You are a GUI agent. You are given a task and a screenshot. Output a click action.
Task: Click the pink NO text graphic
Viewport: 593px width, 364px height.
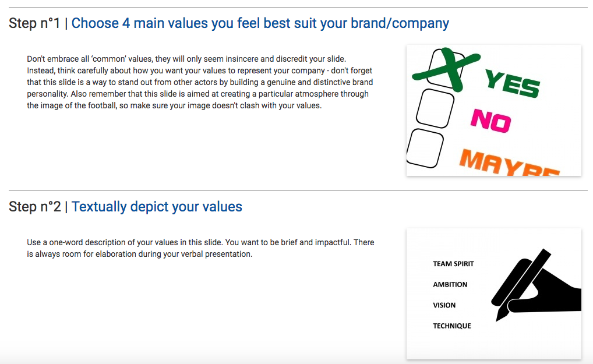(490, 120)
